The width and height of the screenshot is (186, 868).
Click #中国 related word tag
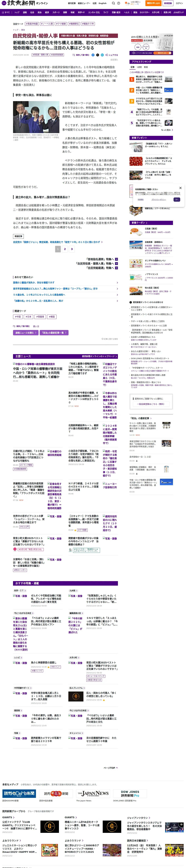click(18, 317)
